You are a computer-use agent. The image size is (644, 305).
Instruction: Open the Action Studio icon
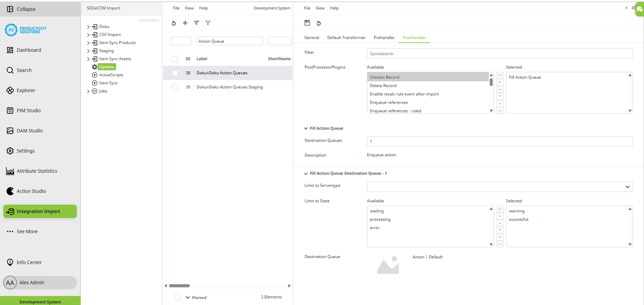click(x=10, y=191)
